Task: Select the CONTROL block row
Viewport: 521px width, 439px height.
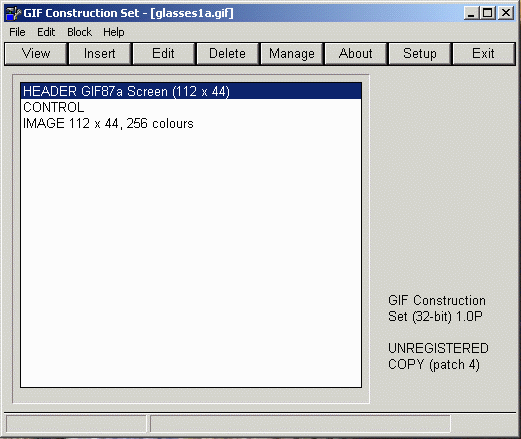Action: point(191,107)
